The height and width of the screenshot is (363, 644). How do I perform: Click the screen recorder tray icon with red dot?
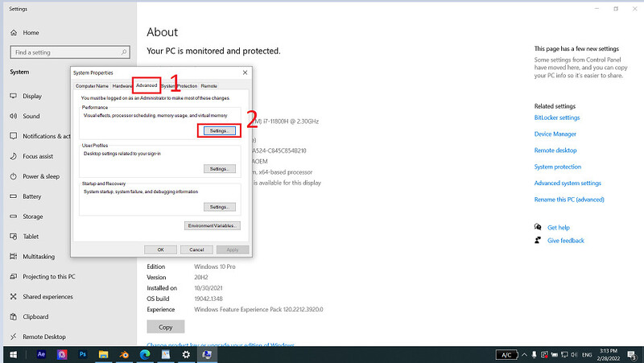click(x=544, y=355)
